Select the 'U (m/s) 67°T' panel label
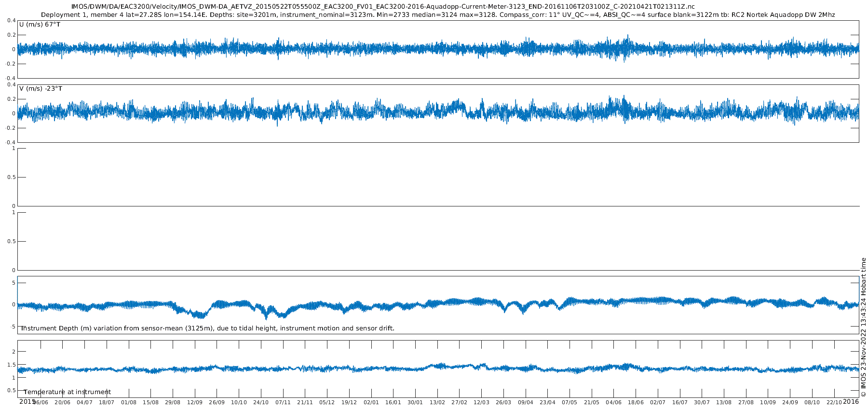Screen dimensions: 868x410 [x=40, y=24]
